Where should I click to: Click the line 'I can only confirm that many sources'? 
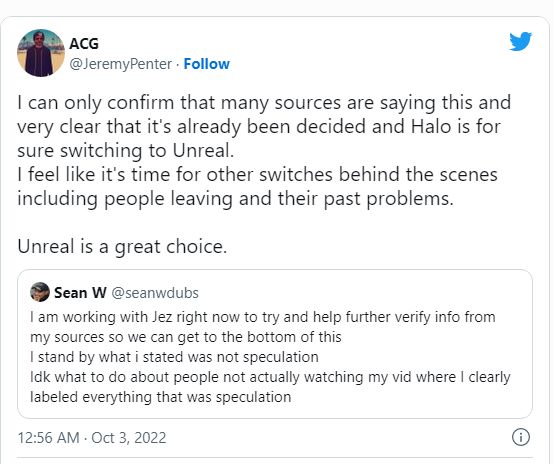click(264, 103)
